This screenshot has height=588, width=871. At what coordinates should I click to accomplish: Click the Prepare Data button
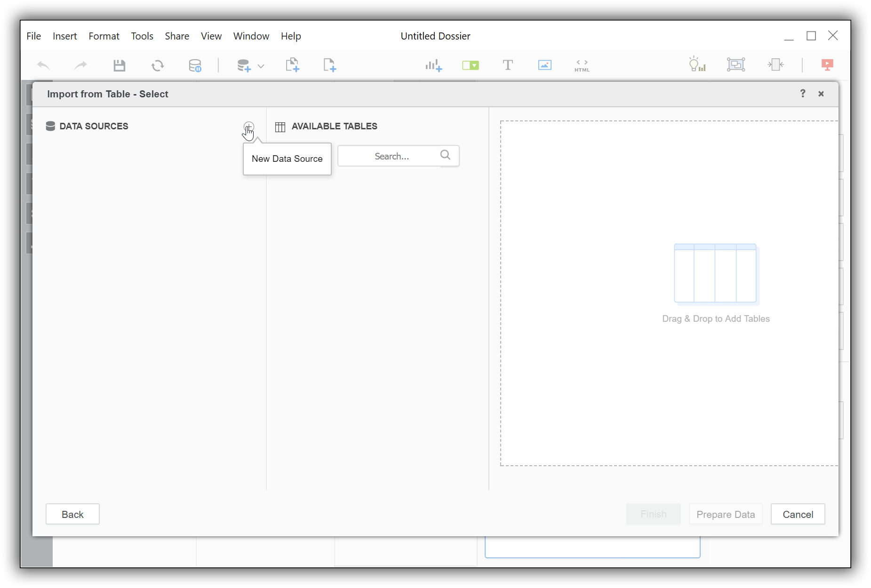click(725, 514)
